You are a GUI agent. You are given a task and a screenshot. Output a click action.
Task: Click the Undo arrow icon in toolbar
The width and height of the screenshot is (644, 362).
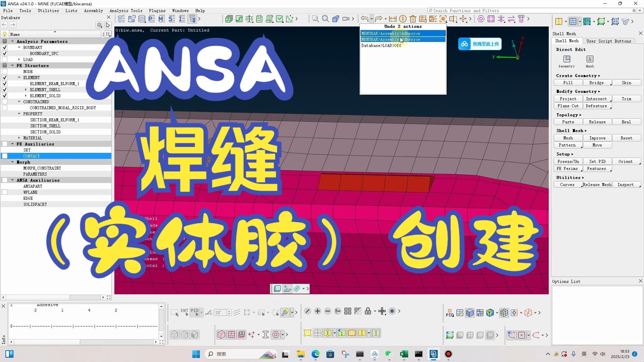[x=365, y=19]
